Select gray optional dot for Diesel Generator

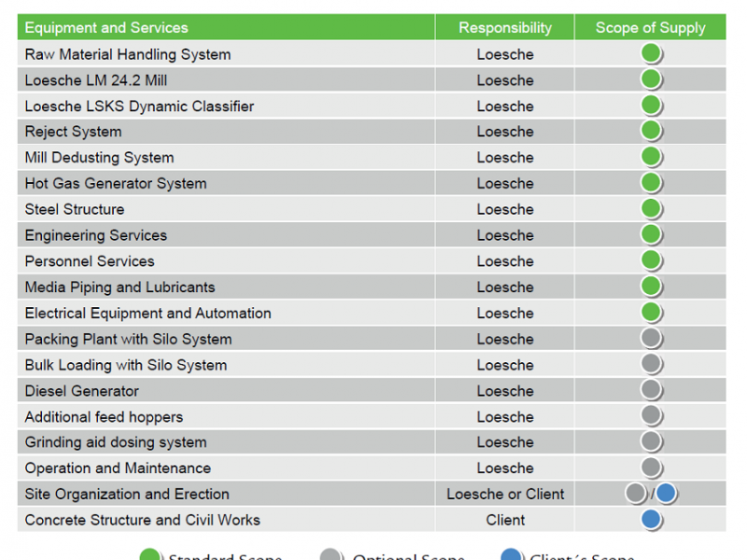651,390
